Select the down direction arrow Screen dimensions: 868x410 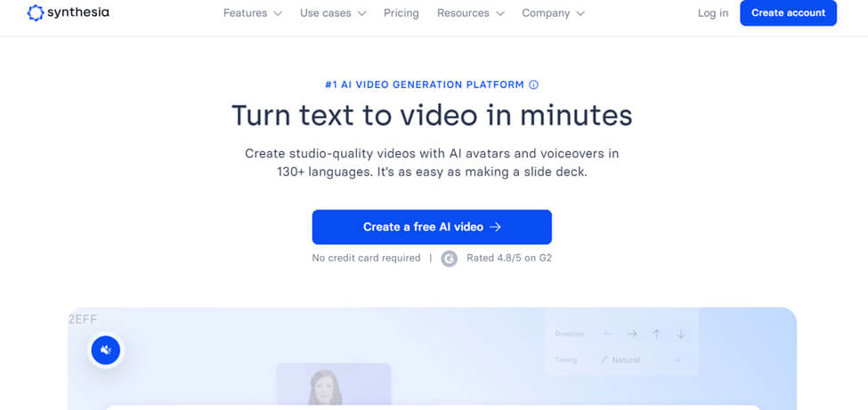[680, 334]
